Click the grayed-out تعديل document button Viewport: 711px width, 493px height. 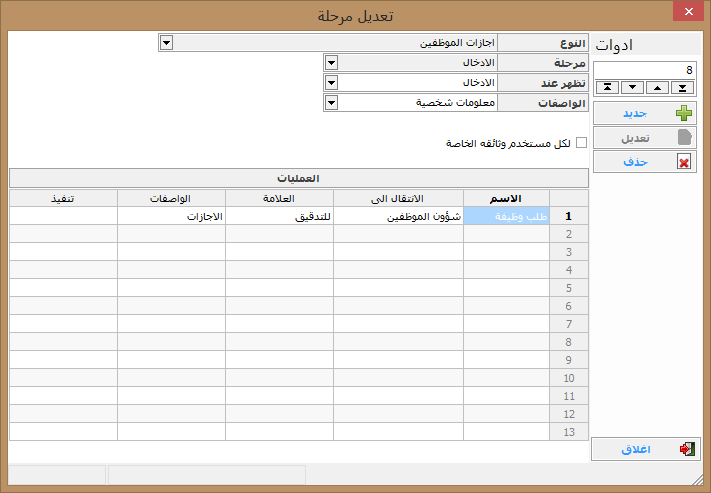pyautogui.click(x=645, y=137)
